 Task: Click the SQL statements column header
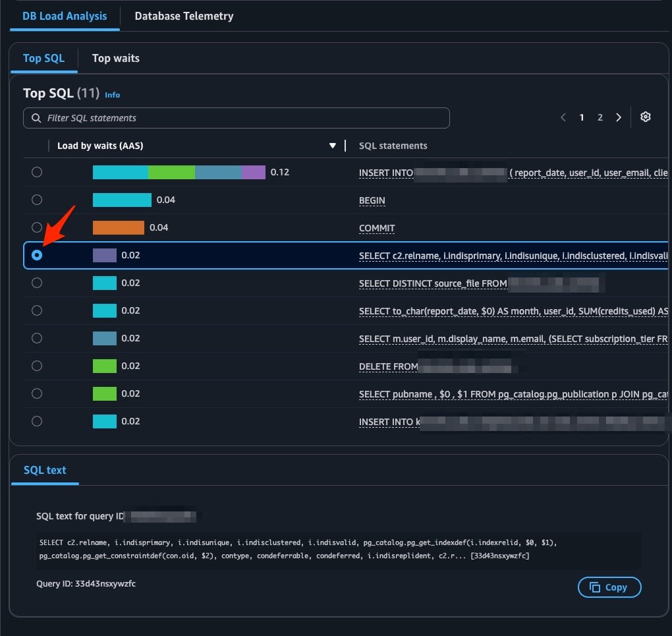point(393,146)
